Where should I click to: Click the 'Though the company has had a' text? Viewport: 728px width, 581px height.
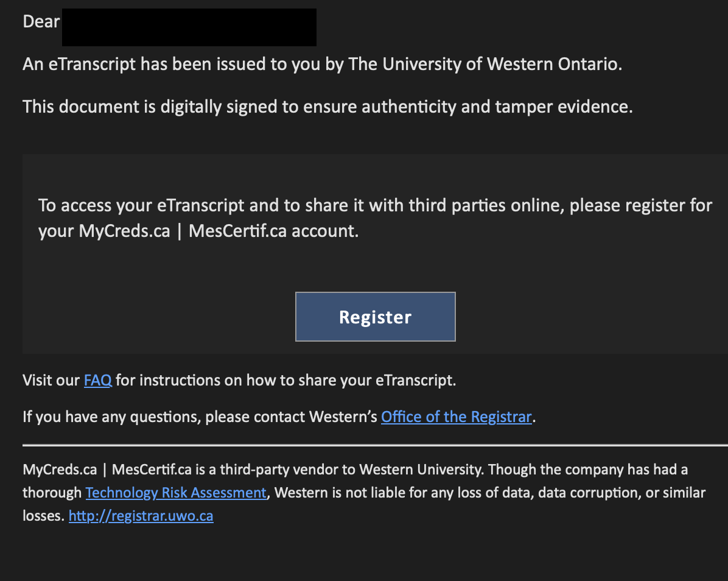(588, 470)
